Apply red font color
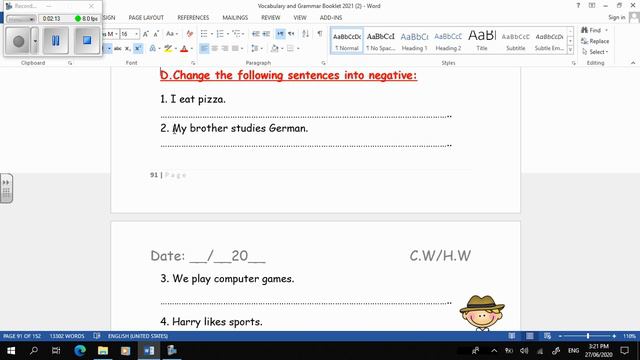640x360 pixels. [x=184, y=49]
